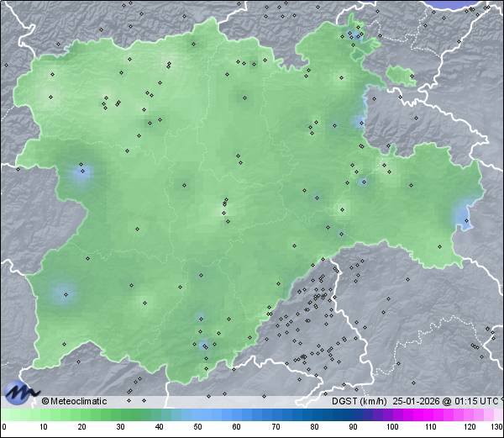Click the Meteoclimatic copyright text
The height and width of the screenshot is (438, 504).
point(74,401)
